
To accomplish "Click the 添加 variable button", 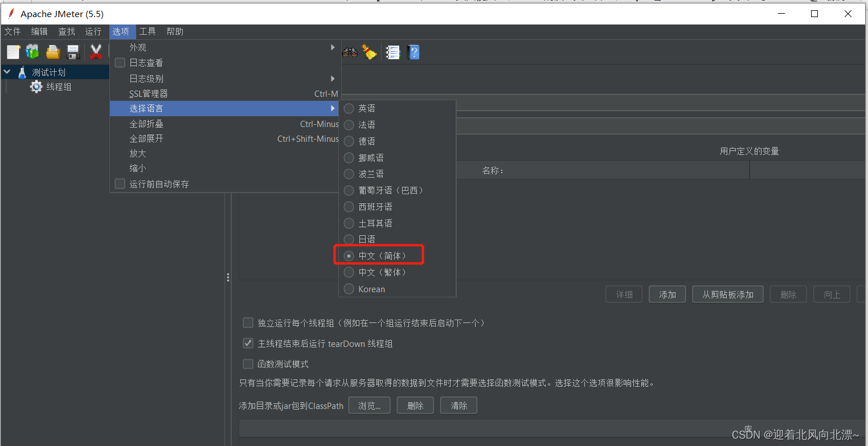I will [x=668, y=294].
